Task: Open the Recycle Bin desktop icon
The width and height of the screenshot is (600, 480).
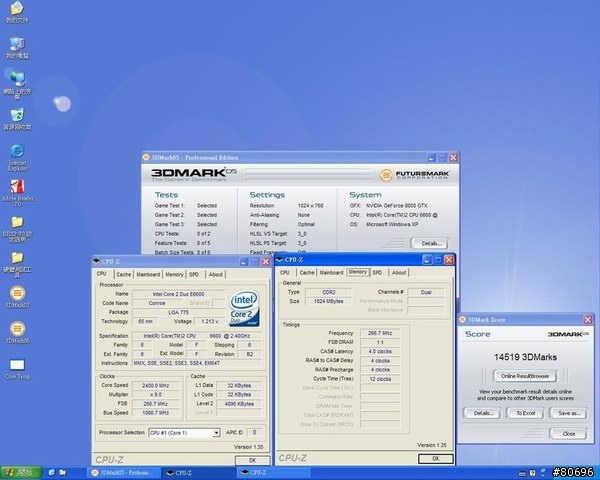Action: (17, 119)
